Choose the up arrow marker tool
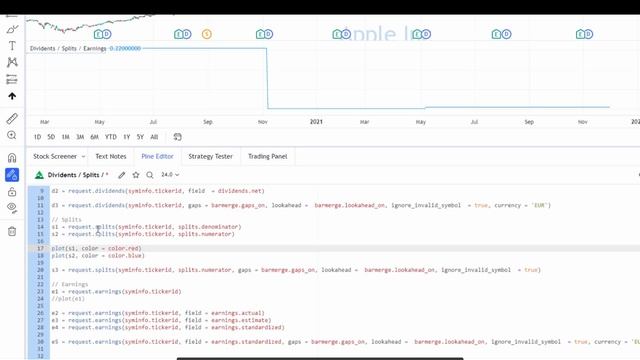This screenshot has height=360, width=640. point(12,96)
